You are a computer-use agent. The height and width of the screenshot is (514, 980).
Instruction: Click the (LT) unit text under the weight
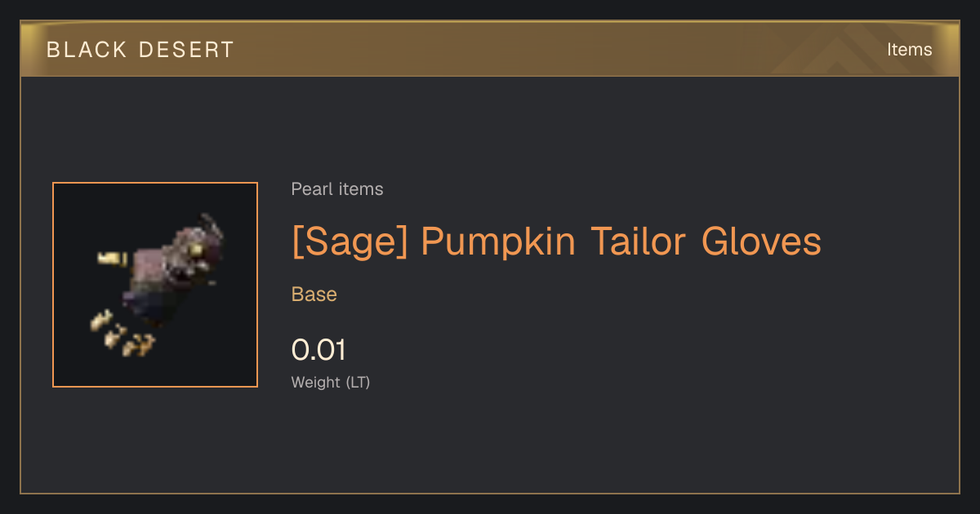358,382
